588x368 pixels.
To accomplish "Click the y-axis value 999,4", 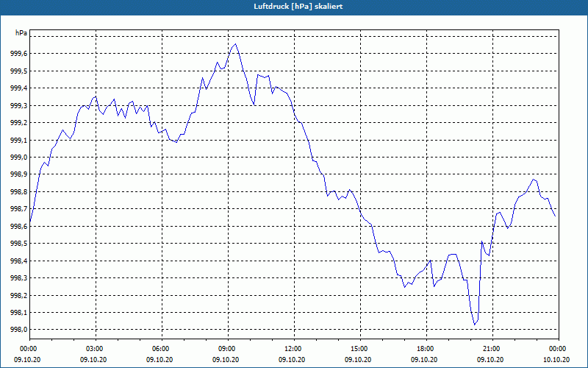I will (x=19, y=88).
